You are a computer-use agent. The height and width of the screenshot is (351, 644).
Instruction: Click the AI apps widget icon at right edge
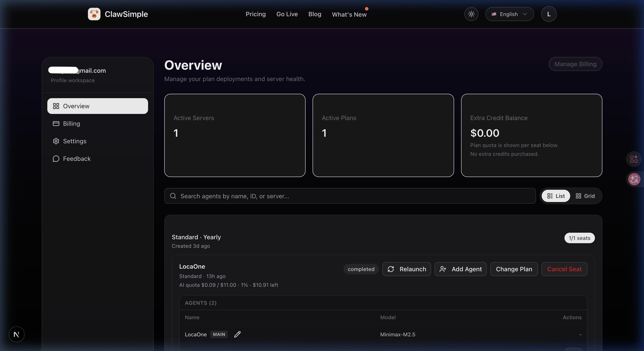click(x=634, y=159)
